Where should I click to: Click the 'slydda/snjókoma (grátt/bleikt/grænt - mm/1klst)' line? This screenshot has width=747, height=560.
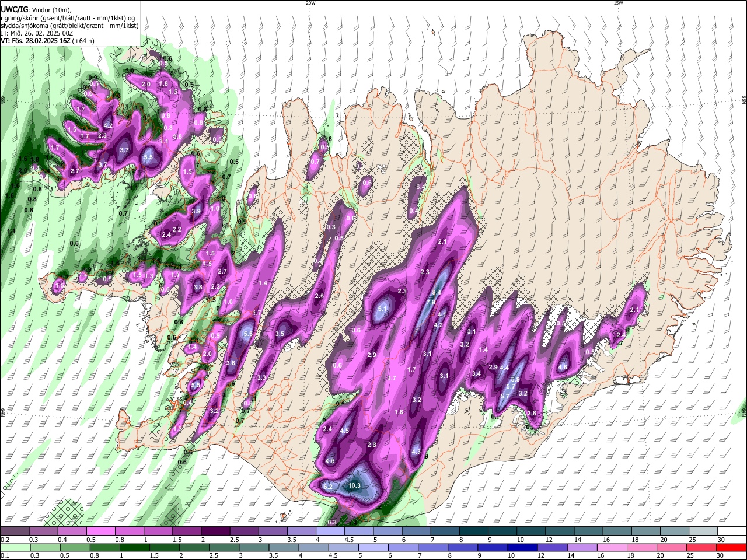[x=69, y=26]
